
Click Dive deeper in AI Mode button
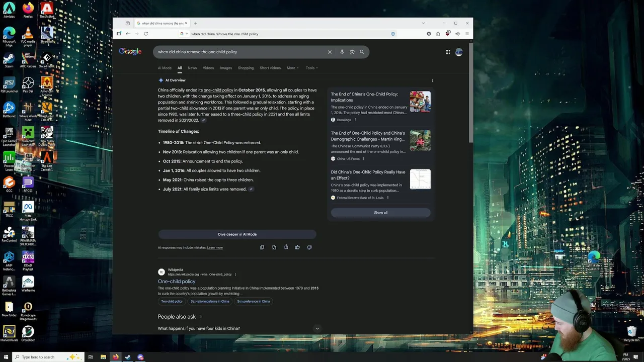[237, 234]
